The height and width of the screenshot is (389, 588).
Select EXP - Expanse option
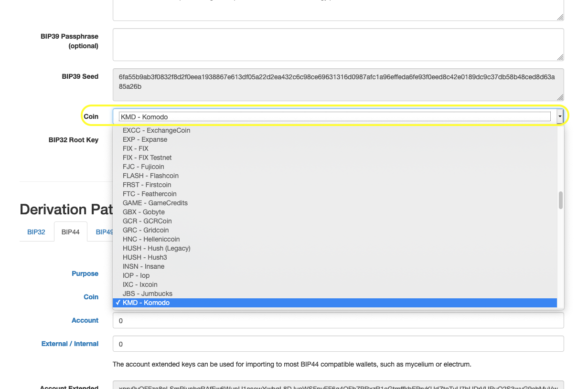tap(335, 139)
